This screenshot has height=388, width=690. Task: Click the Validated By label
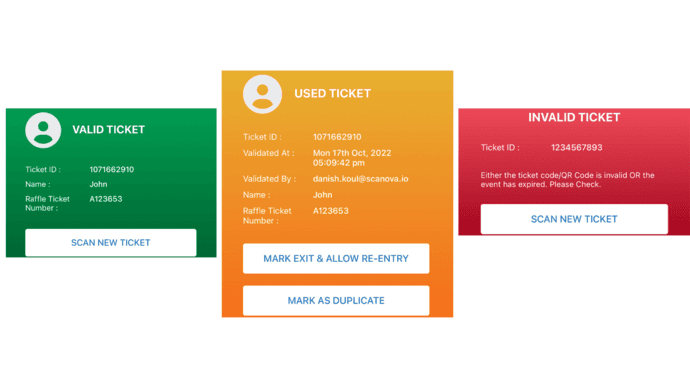(x=269, y=179)
